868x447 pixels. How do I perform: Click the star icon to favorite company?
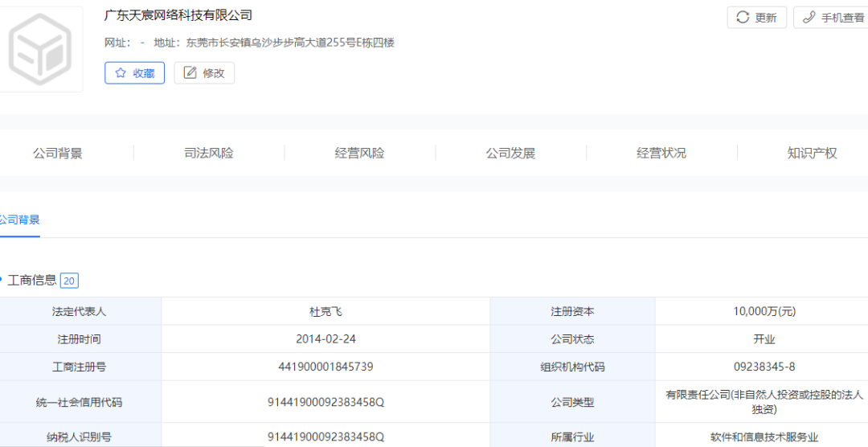click(x=121, y=73)
